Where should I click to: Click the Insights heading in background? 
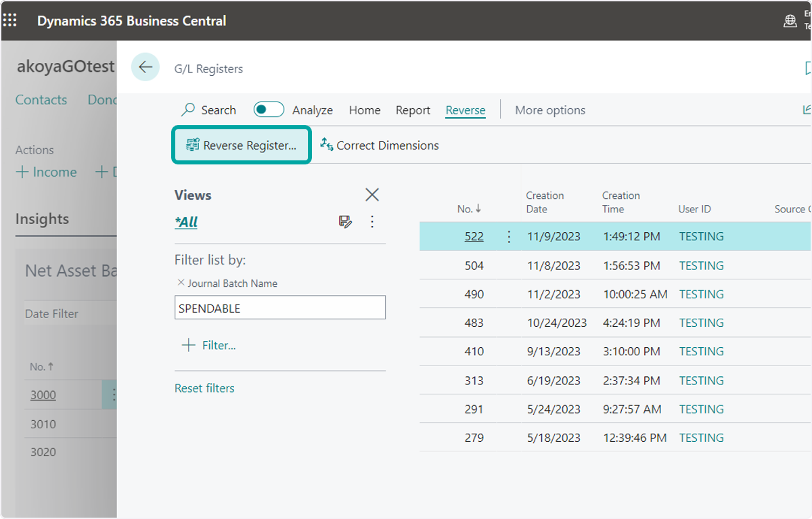tap(42, 219)
